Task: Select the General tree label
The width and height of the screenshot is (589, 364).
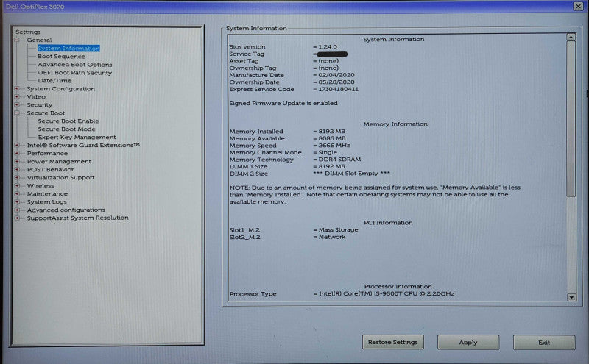Action: point(39,40)
